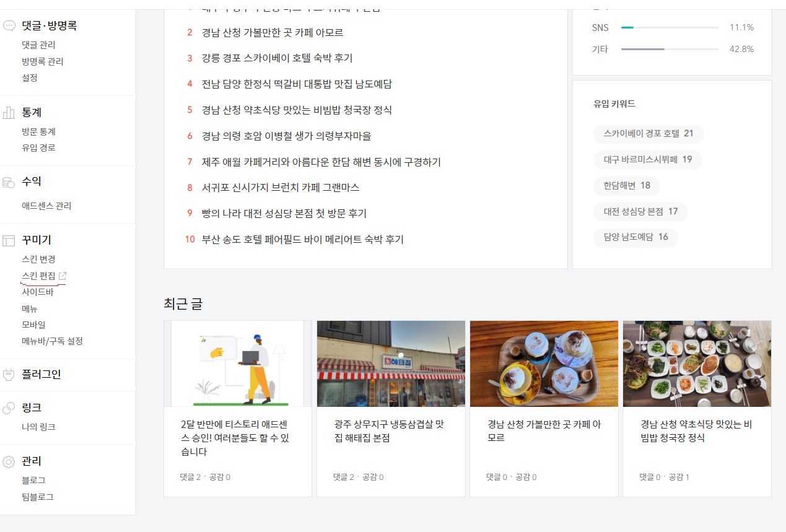Click 댓글 2 · 공감 0 under AdSense post
Image resolution: width=786 pixels, height=532 pixels.
click(205, 477)
